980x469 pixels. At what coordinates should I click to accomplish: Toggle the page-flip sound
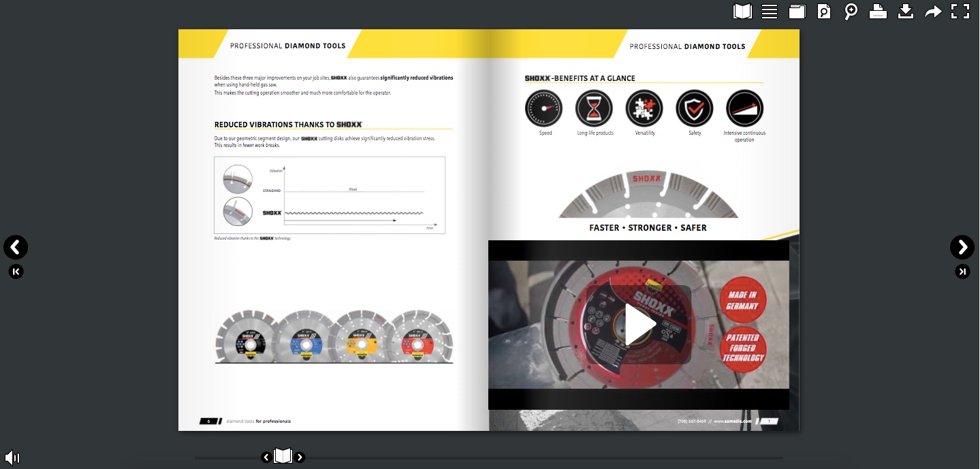[12, 457]
